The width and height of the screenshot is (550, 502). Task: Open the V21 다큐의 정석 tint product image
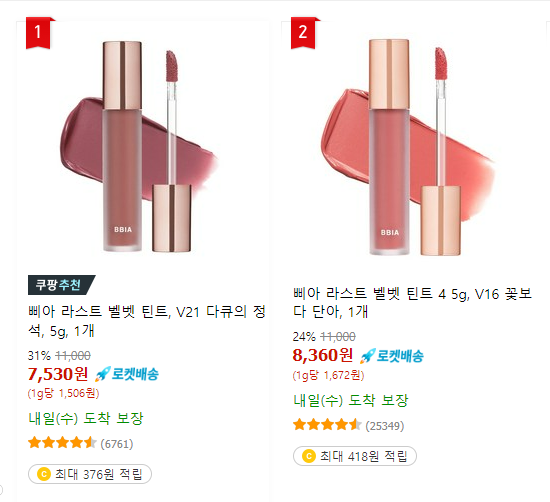tap(140, 147)
